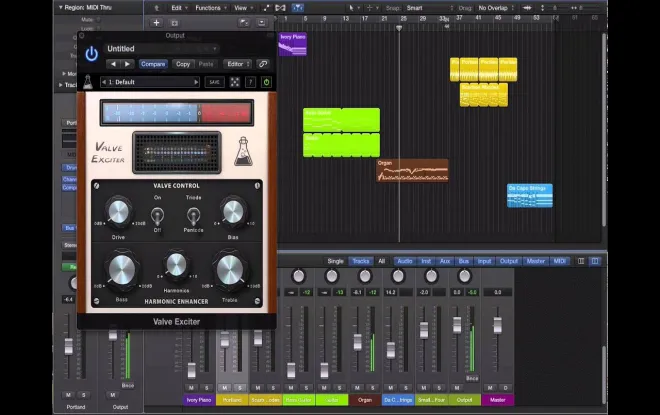The image size is (660, 415).
Task: Click SAVE in the Valve Exciter preset bar
Action: click(x=215, y=82)
